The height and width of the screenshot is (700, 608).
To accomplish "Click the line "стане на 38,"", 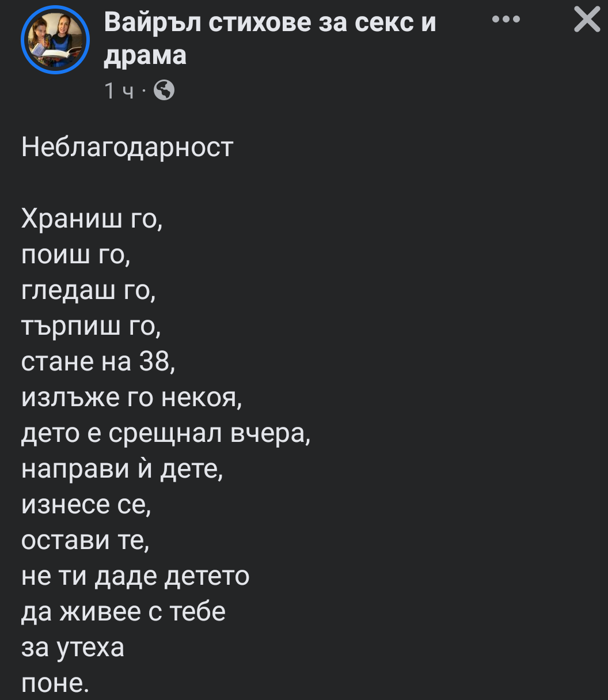I will click(98, 361).
